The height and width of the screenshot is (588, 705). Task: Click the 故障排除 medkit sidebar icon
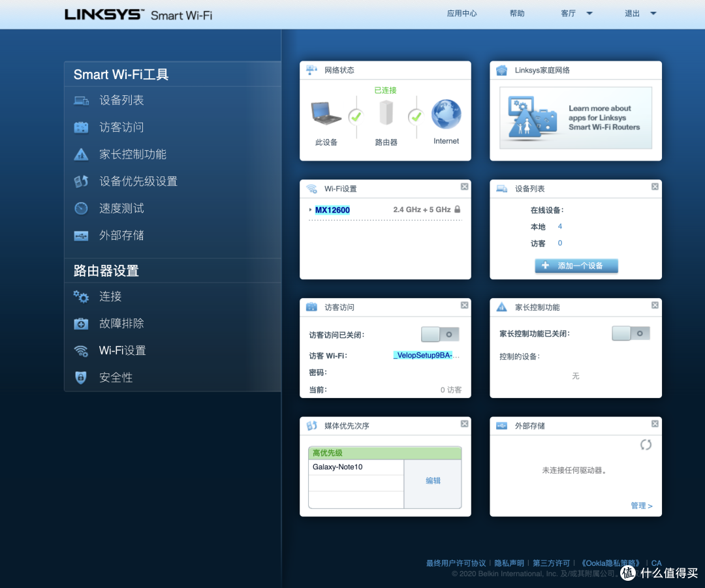pyautogui.click(x=82, y=324)
